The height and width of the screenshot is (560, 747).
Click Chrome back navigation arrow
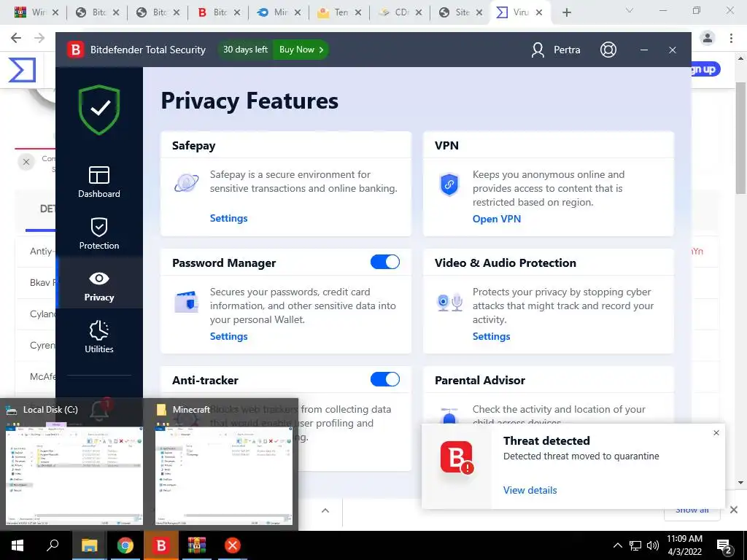coord(16,38)
